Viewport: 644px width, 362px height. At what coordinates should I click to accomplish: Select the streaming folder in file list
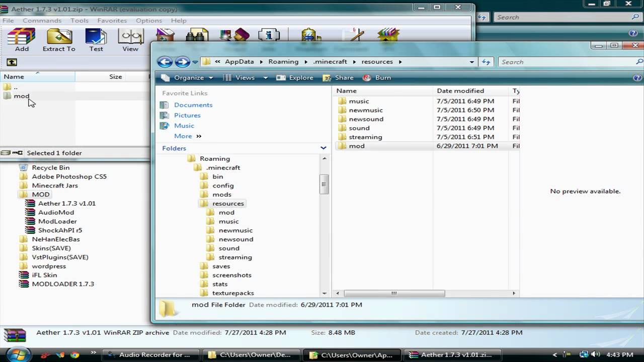tap(365, 137)
